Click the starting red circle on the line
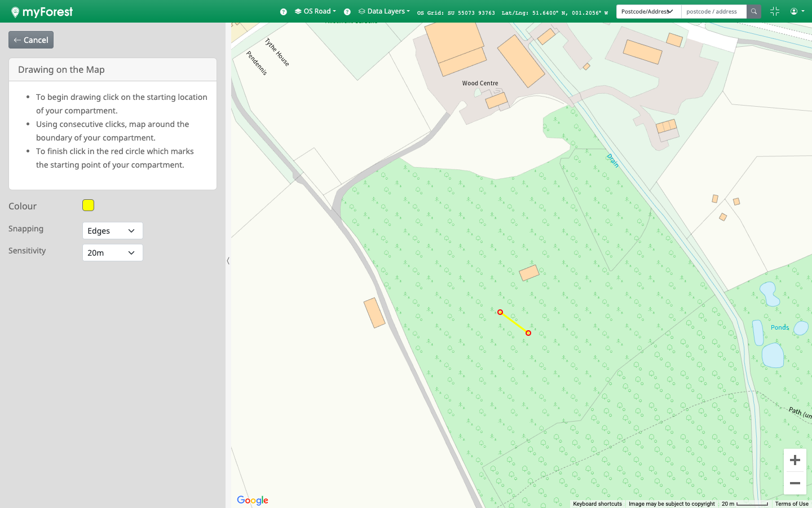 pyautogui.click(x=500, y=312)
